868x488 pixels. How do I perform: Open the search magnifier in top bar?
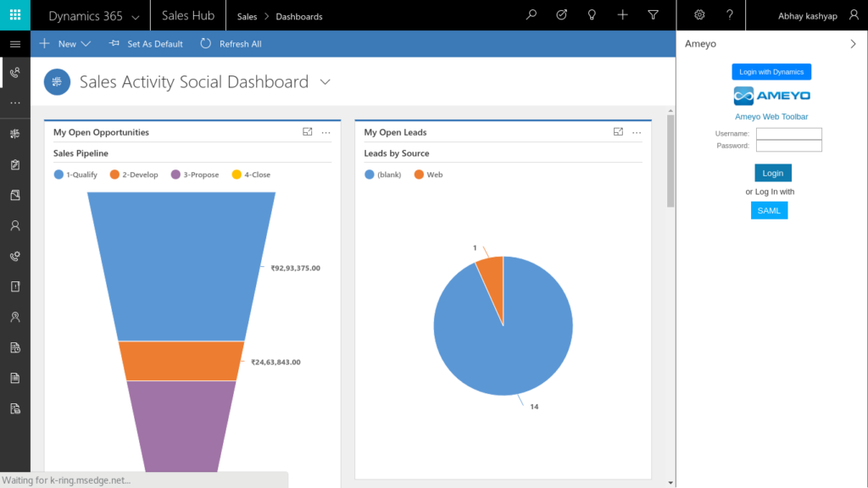[531, 15]
